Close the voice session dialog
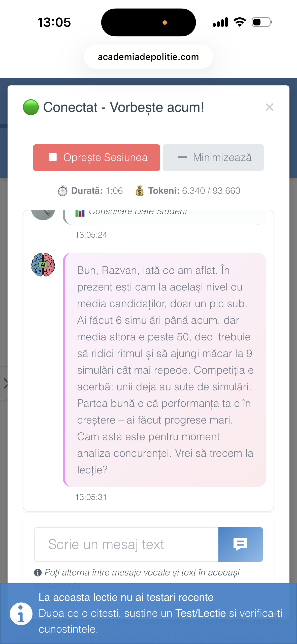Image resolution: width=297 pixels, height=644 pixels. click(x=270, y=107)
